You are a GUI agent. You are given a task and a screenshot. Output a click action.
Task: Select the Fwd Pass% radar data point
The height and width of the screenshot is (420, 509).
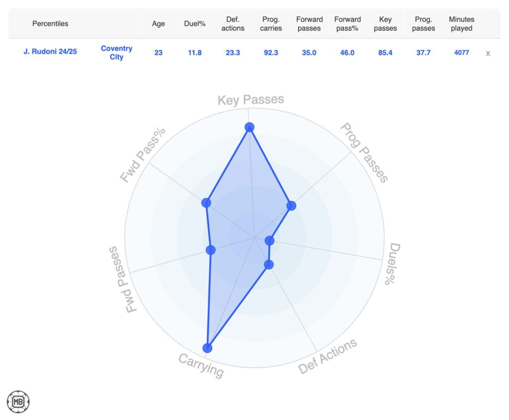coord(206,203)
